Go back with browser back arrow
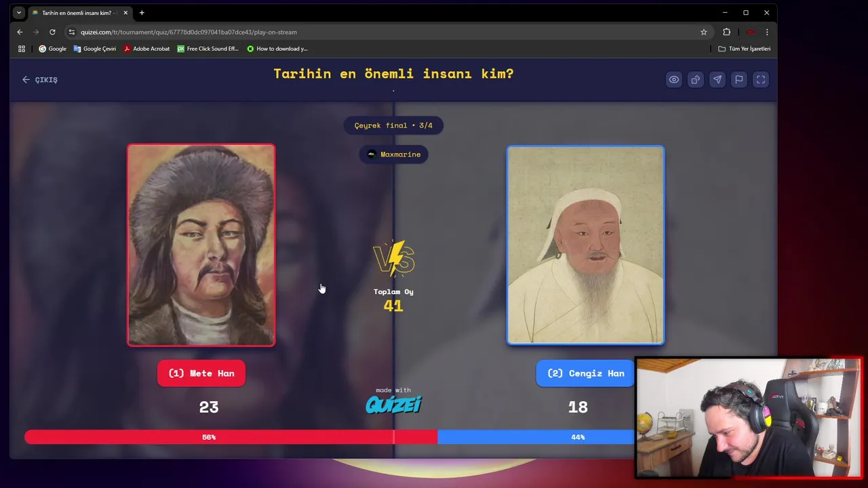Viewport: 868px width, 488px height. click(20, 32)
